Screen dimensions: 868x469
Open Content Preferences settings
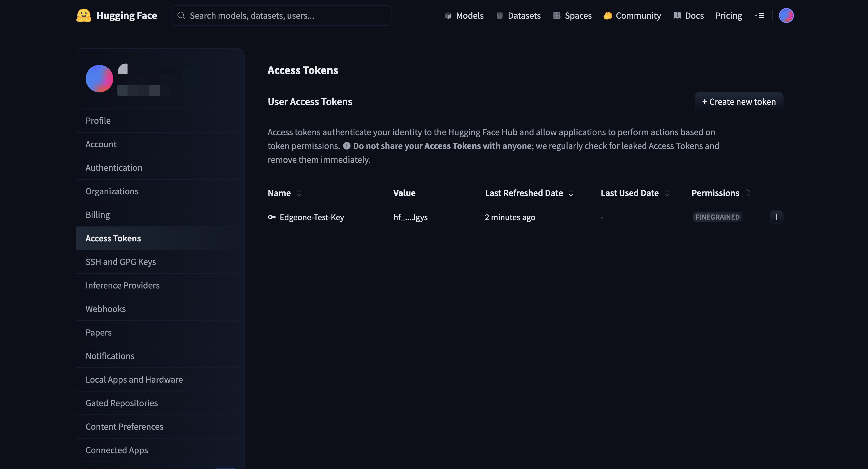[x=160, y=427]
